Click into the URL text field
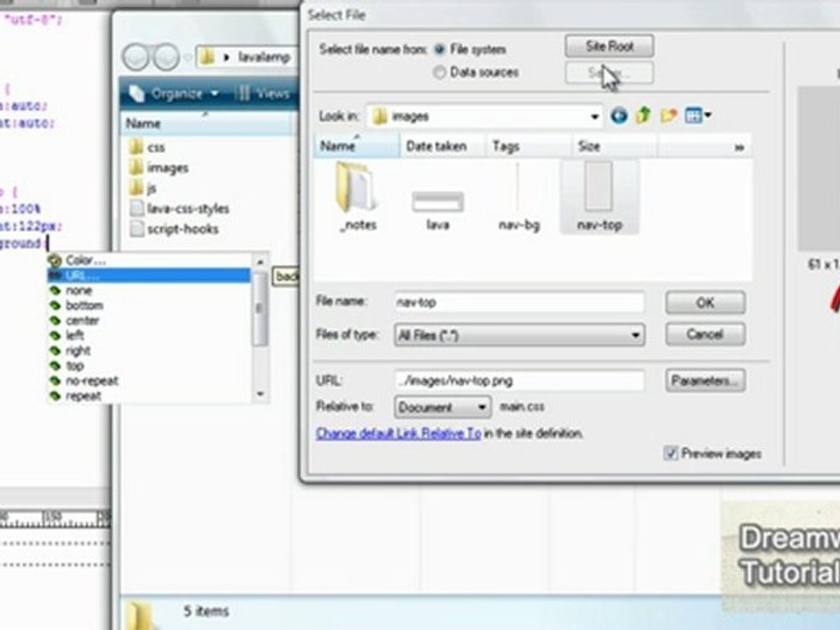Image resolution: width=840 pixels, height=630 pixels. pos(519,381)
